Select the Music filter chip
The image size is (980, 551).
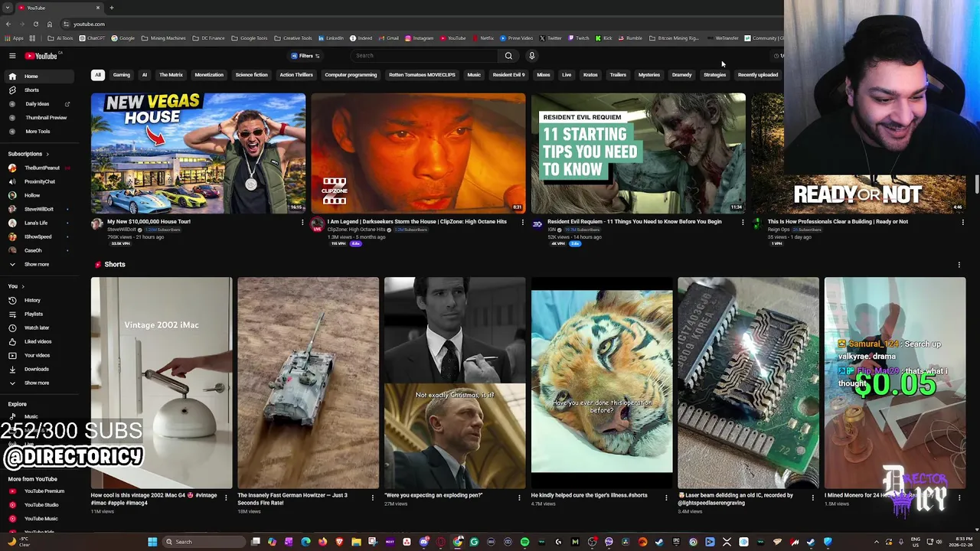pyautogui.click(x=474, y=75)
